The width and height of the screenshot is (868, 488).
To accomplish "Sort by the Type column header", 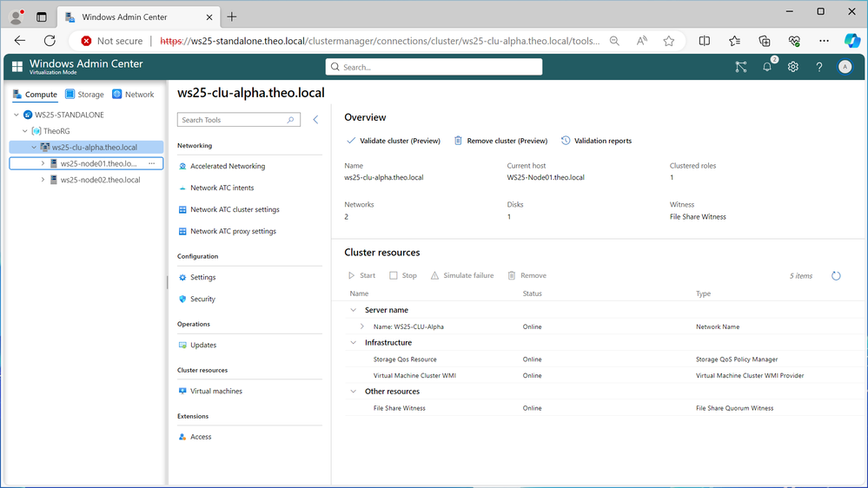I will coord(703,293).
